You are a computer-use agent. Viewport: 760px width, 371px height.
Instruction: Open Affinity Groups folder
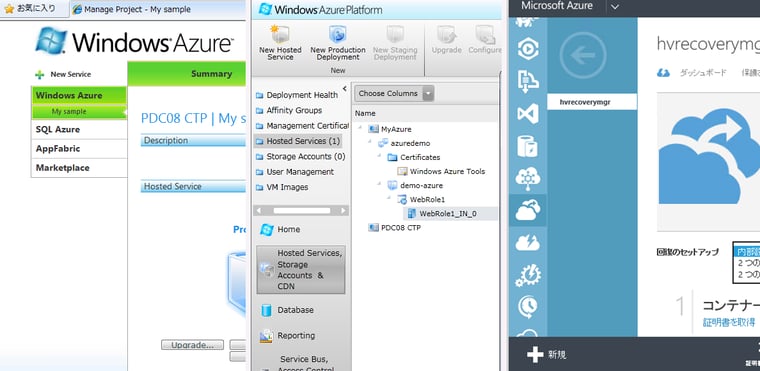pos(289,110)
